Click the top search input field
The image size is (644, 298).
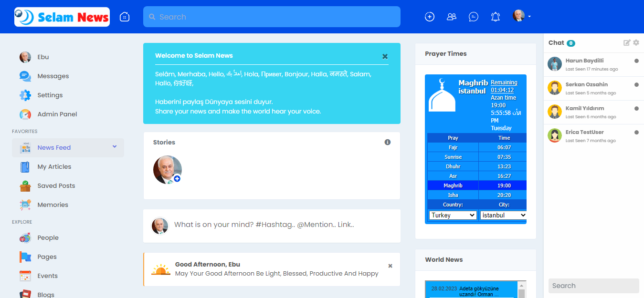(x=272, y=17)
